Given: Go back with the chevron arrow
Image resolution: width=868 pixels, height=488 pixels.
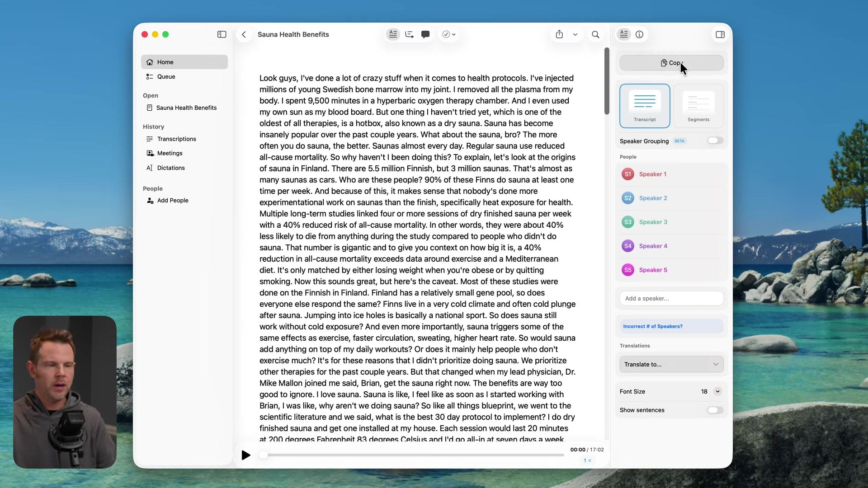Looking at the screenshot, I should click(x=244, y=34).
